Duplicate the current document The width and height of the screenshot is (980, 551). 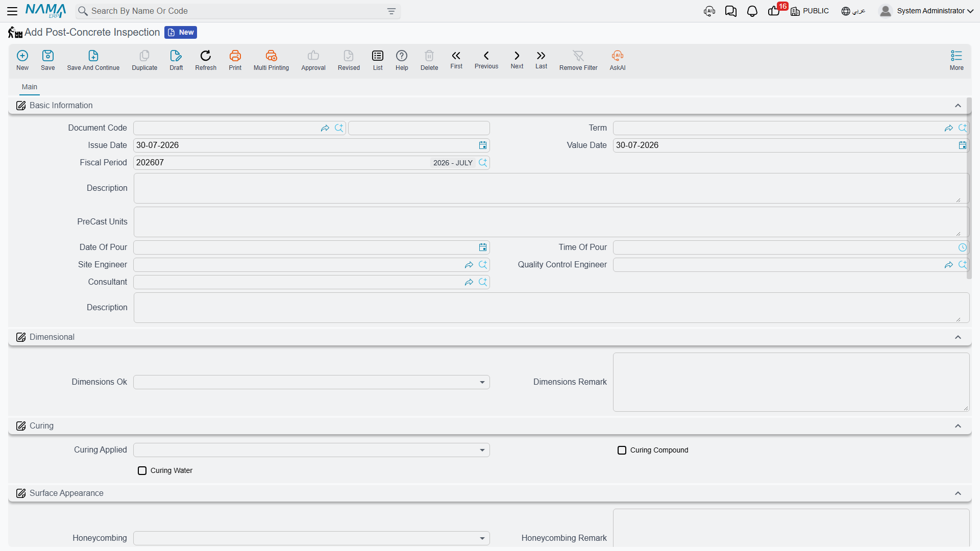pyautogui.click(x=144, y=60)
